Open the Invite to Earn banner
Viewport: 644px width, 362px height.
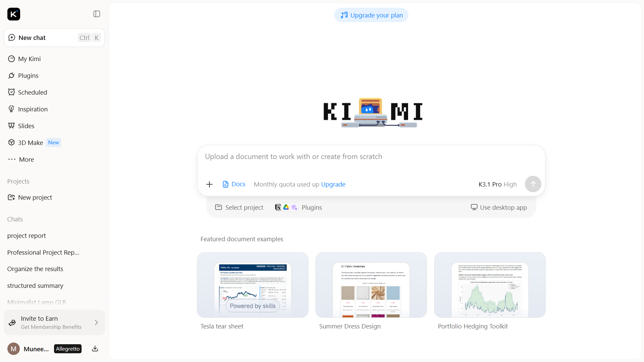54,322
